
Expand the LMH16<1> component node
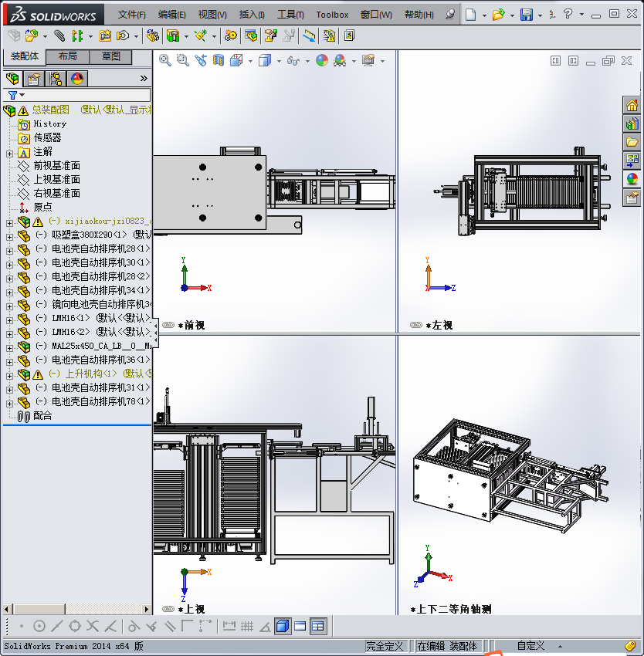(x=9, y=320)
